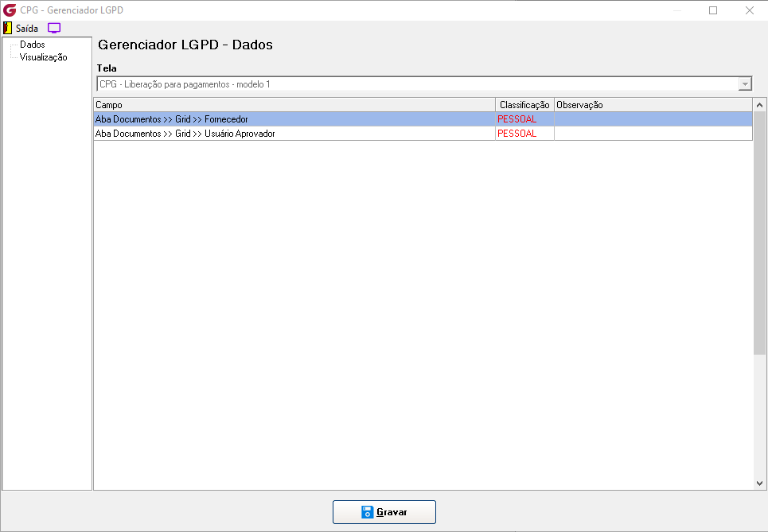Click the Saída menu label

pyautogui.click(x=27, y=29)
